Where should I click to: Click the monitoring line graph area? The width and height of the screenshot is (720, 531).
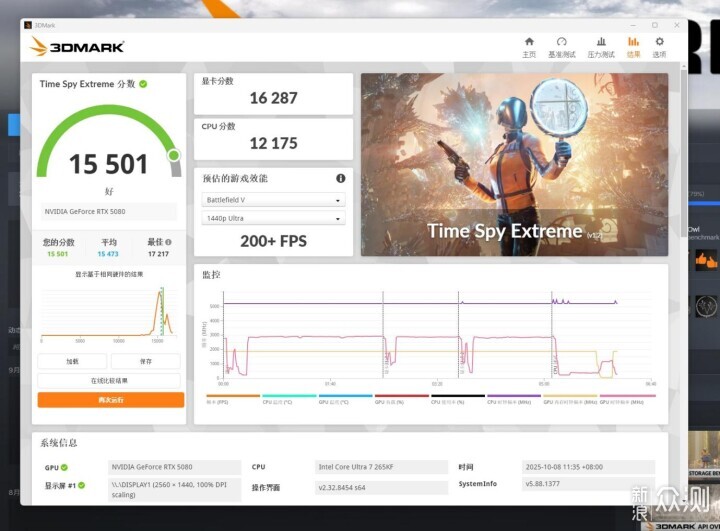pyautogui.click(x=436, y=335)
